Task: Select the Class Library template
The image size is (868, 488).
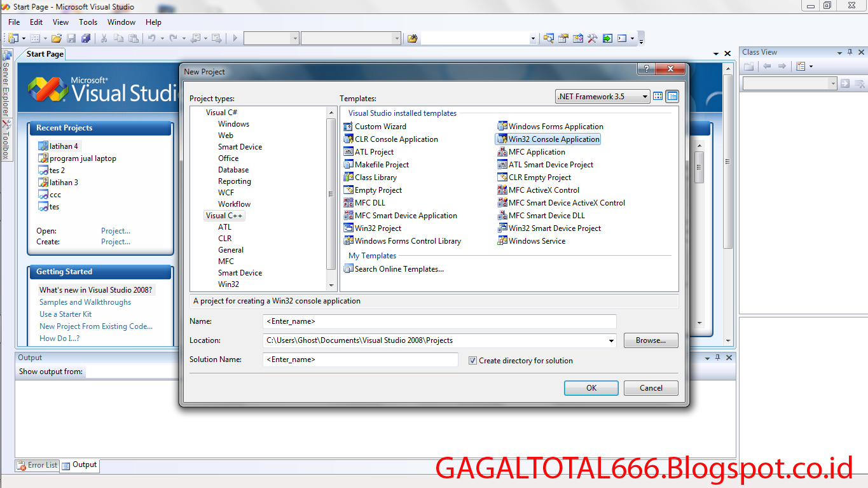Action: [x=370, y=178]
